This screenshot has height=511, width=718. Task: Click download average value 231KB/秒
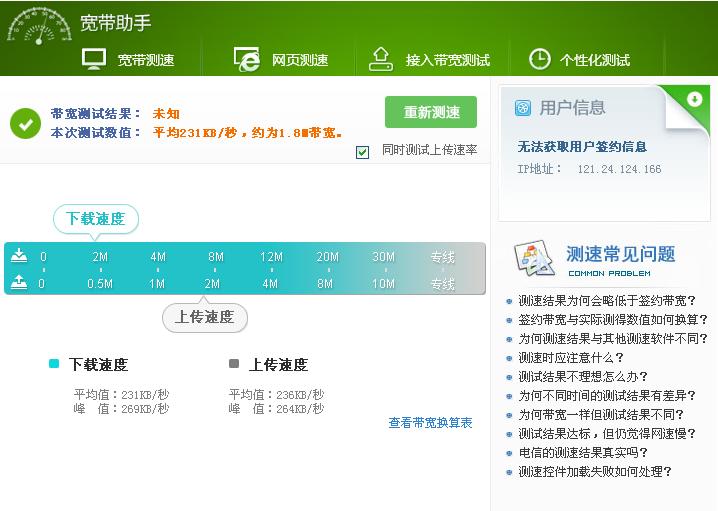(x=145, y=394)
